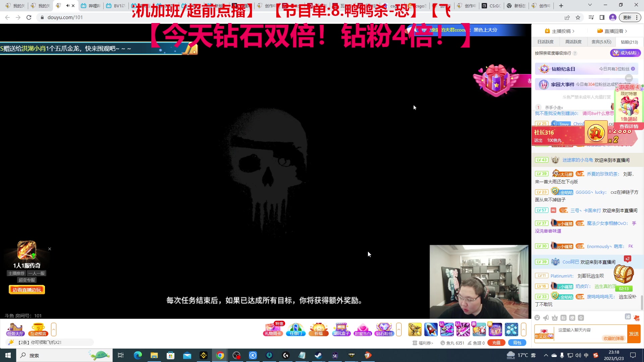644x362 pixels.
Task: Open the browser tab search dropdown
Action: coord(590,5)
